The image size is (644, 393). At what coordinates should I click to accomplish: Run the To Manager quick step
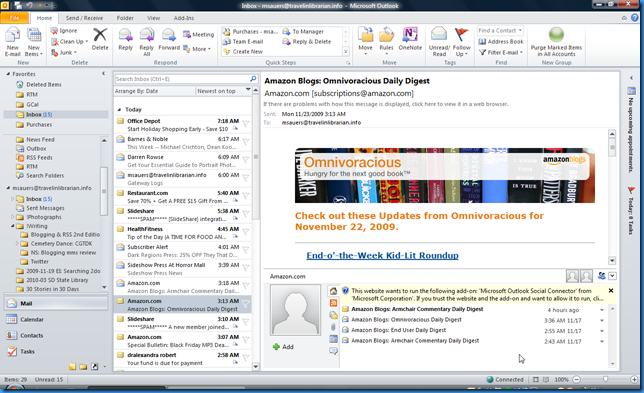(303, 31)
